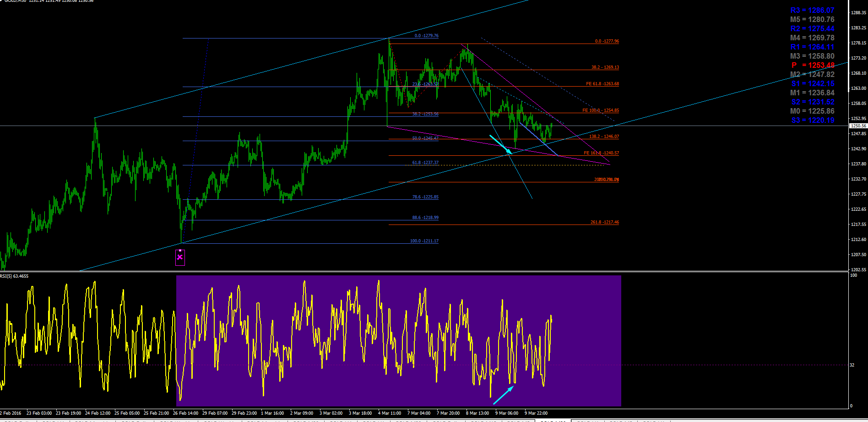Screen dimensions: 868x422
Task: Click the S3 = 1220.19 support label
Action: click(813, 120)
